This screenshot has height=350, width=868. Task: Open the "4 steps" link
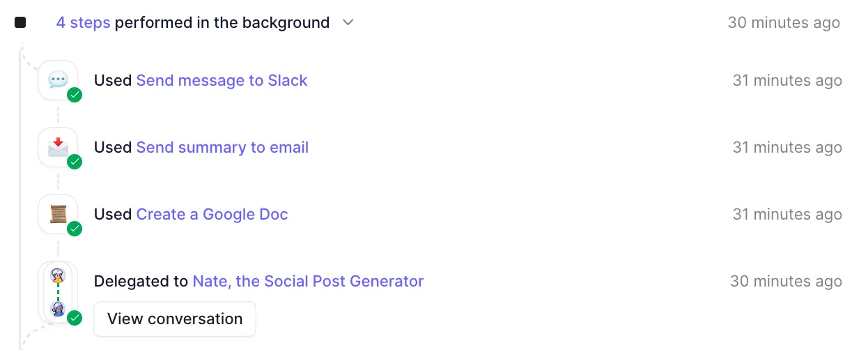point(83,22)
